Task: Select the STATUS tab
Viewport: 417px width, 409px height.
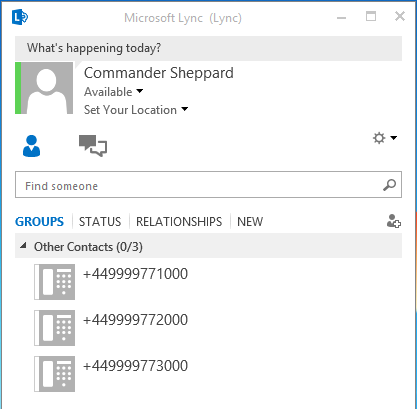Action: click(x=100, y=222)
